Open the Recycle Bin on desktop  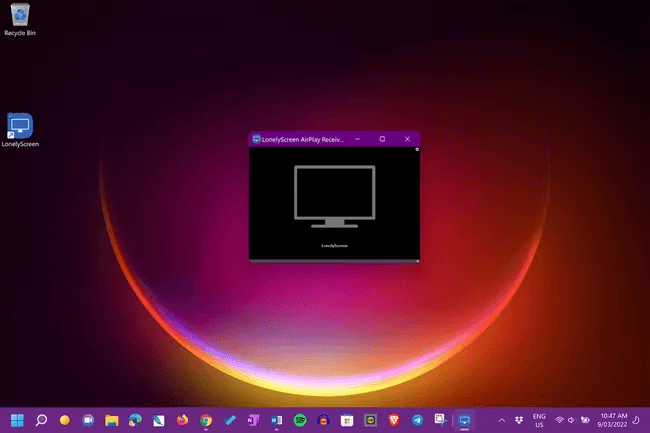click(20, 17)
